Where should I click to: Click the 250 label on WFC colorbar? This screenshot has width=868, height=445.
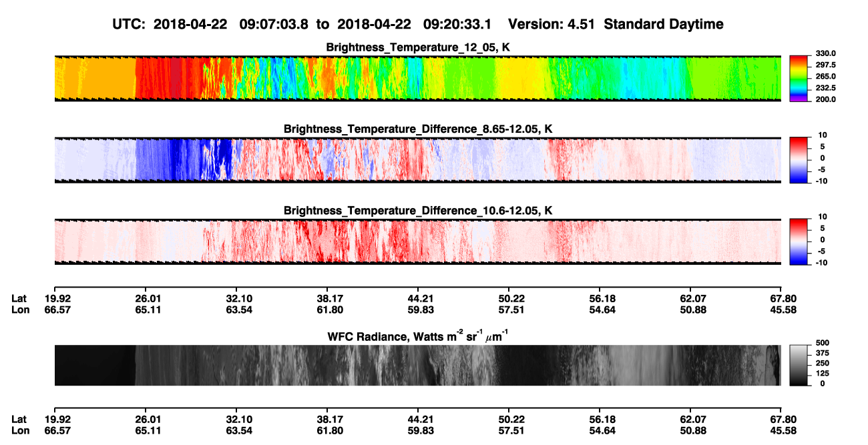point(823,363)
